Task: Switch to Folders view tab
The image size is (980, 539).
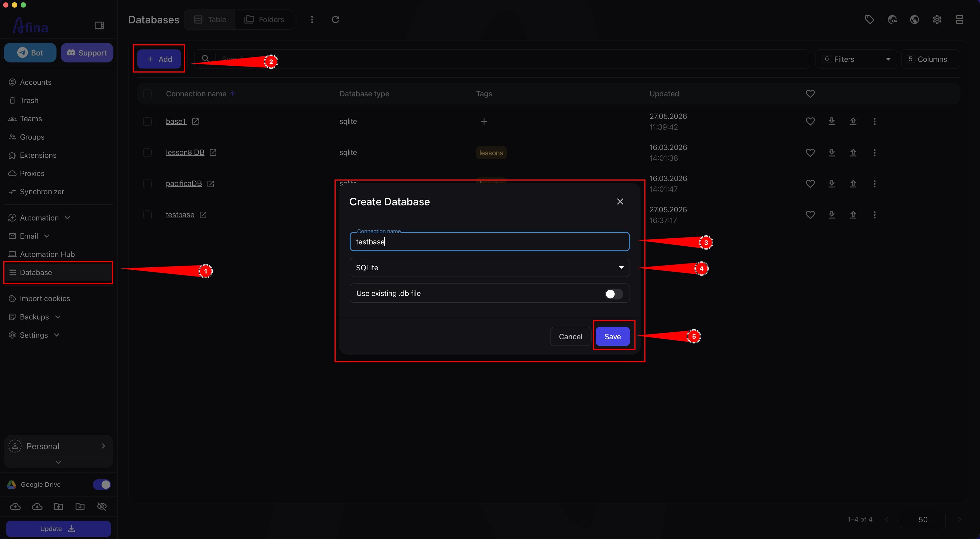Action: (264, 19)
